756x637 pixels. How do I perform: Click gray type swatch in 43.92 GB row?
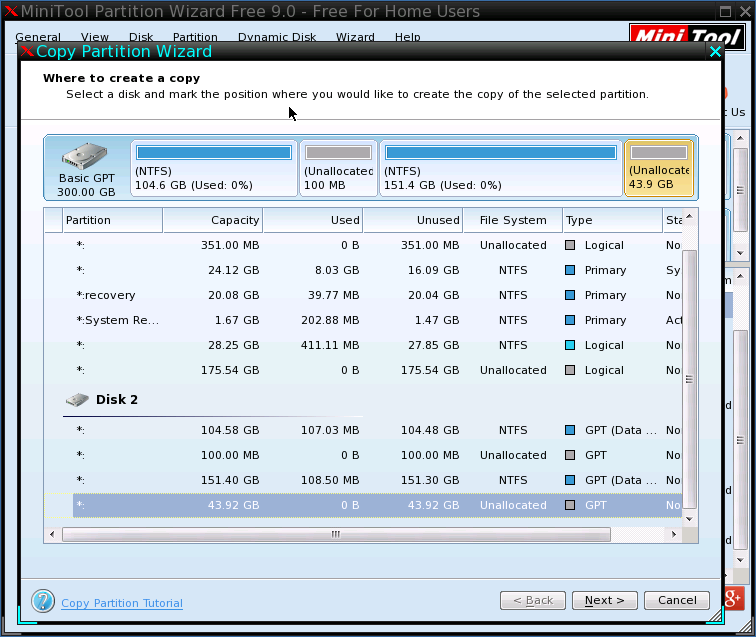click(x=570, y=505)
